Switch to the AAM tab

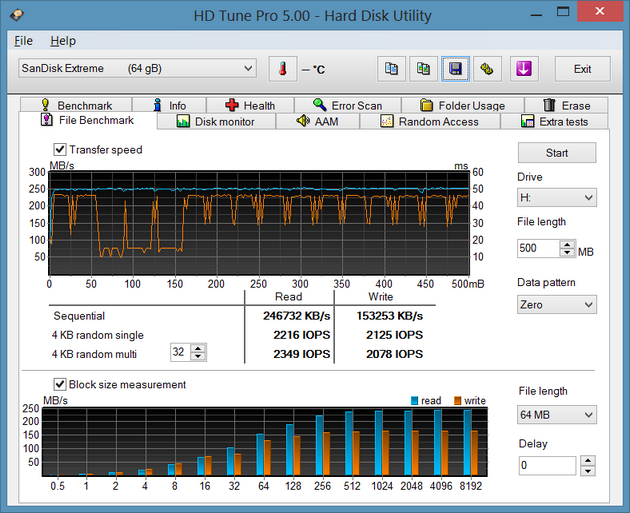(317, 121)
